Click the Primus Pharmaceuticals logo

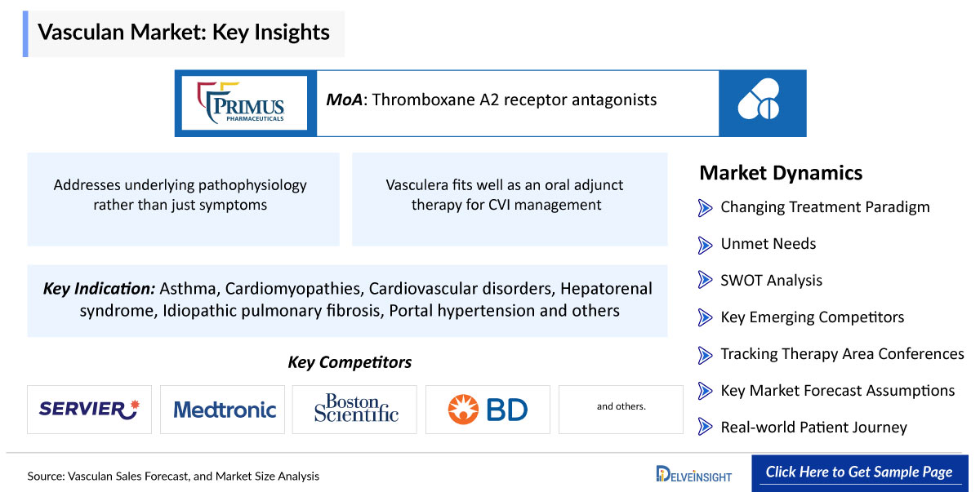[244, 103]
